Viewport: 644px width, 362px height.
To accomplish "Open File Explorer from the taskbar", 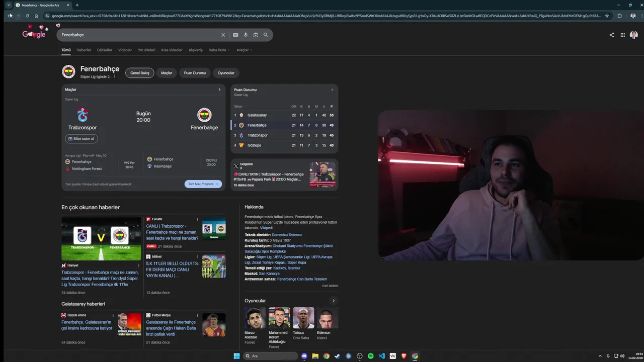I will pyautogui.click(x=315, y=356).
